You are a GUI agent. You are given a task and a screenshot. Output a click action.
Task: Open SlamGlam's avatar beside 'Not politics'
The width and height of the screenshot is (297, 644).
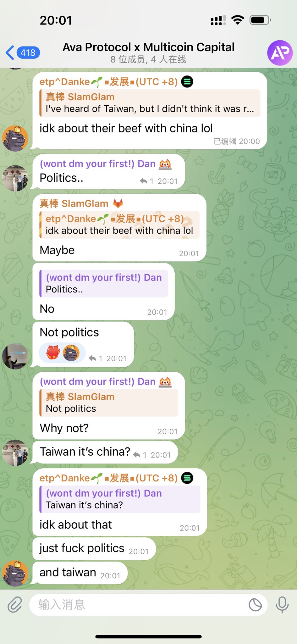click(15, 356)
